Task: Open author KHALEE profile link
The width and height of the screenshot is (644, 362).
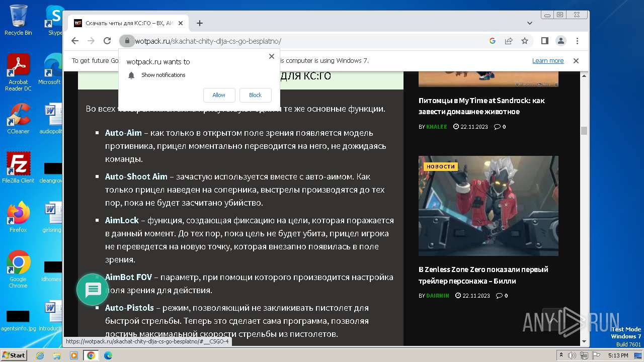Action: click(x=437, y=127)
